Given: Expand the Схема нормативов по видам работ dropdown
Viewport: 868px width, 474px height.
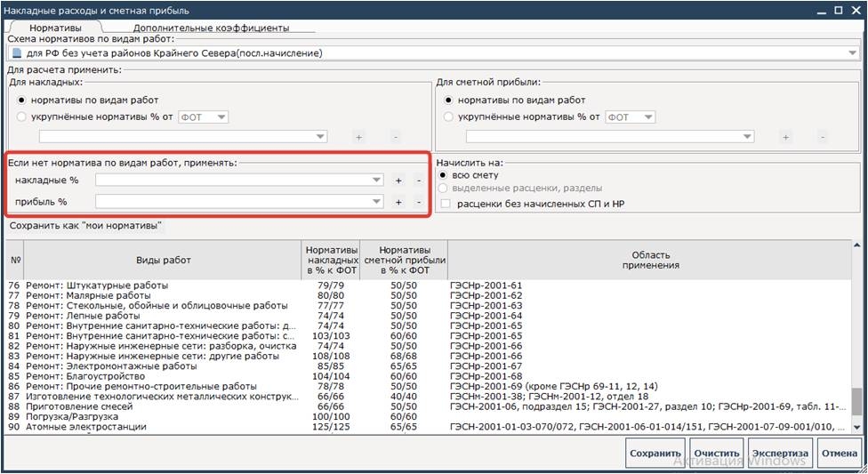Looking at the screenshot, I should click(852, 53).
